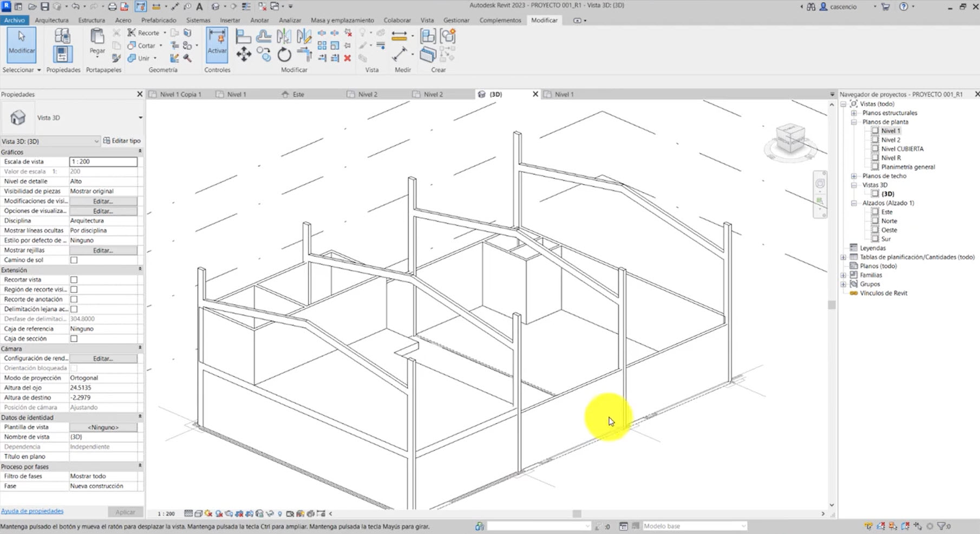Viewport: 980px width, 534px height.
Task: Click the Save icon in quick access toolbar
Action: pos(45,6)
